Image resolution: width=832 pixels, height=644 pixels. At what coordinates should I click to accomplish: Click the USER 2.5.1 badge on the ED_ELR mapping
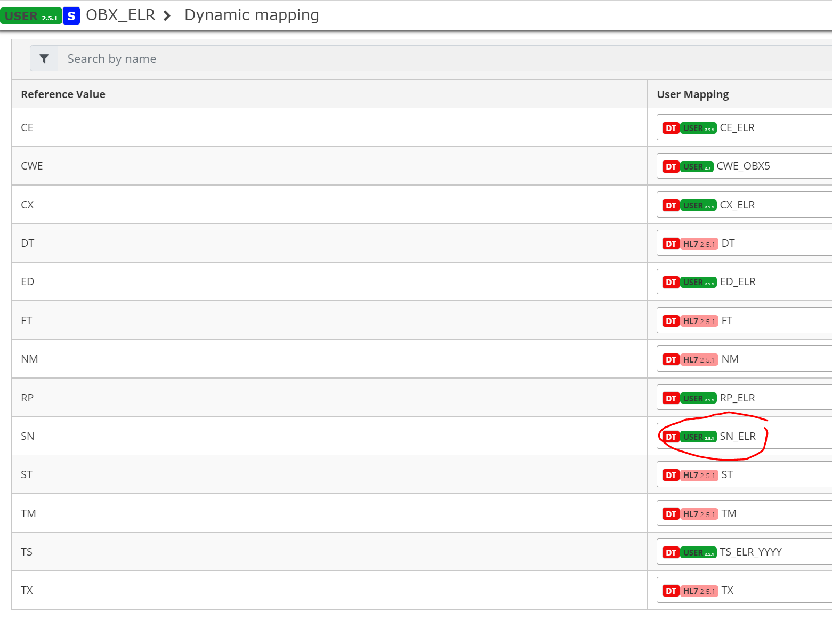[x=699, y=281]
